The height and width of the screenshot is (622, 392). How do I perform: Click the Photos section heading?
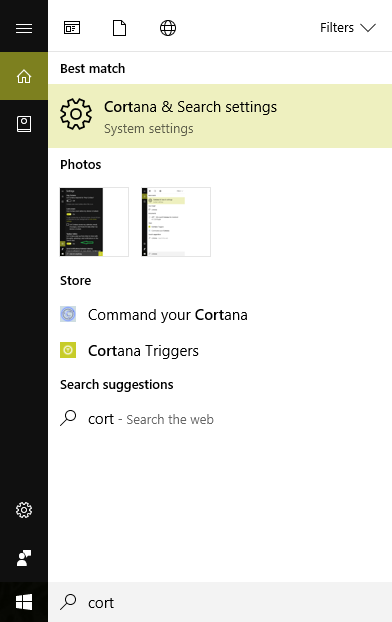pyautogui.click(x=81, y=165)
